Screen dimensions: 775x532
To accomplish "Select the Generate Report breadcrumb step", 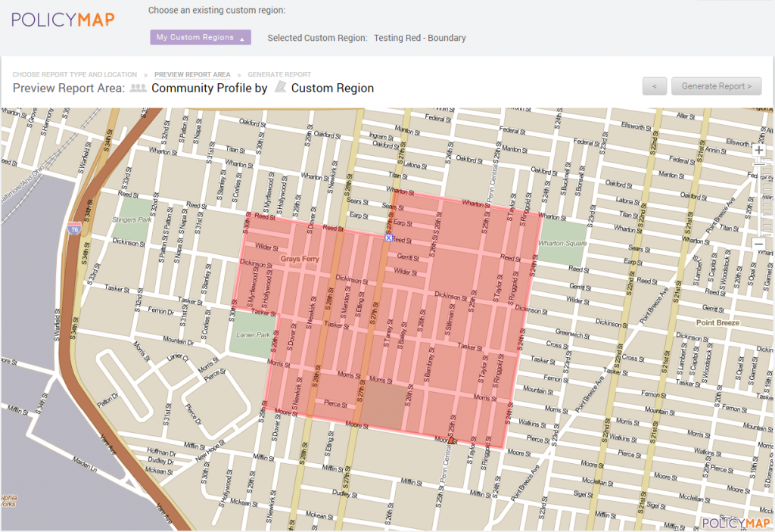I will (x=279, y=75).
